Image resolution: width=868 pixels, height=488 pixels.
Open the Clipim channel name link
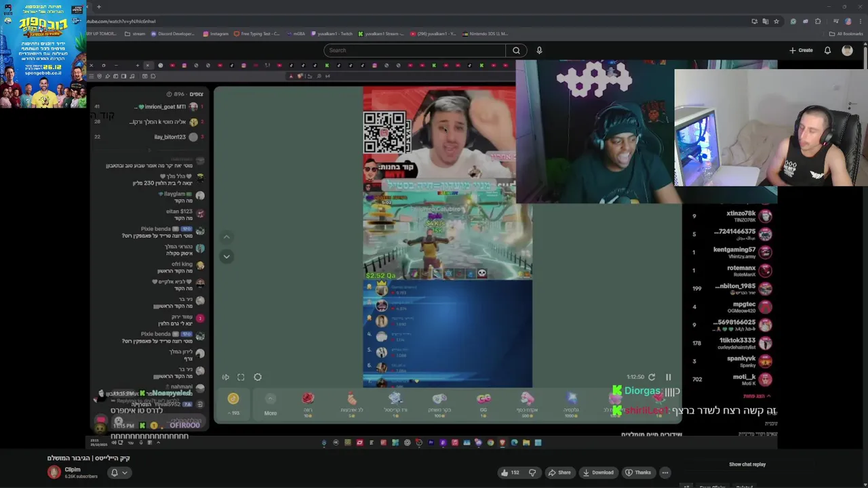coord(73,470)
